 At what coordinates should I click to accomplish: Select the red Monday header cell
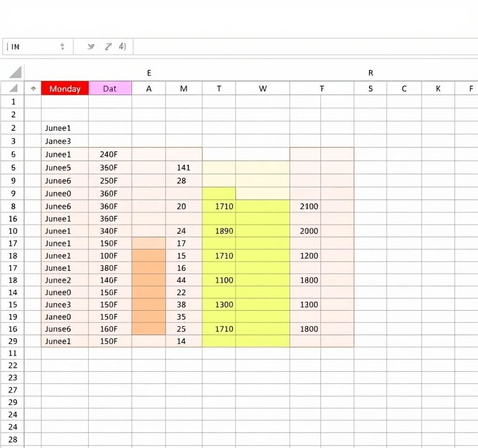coord(65,89)
